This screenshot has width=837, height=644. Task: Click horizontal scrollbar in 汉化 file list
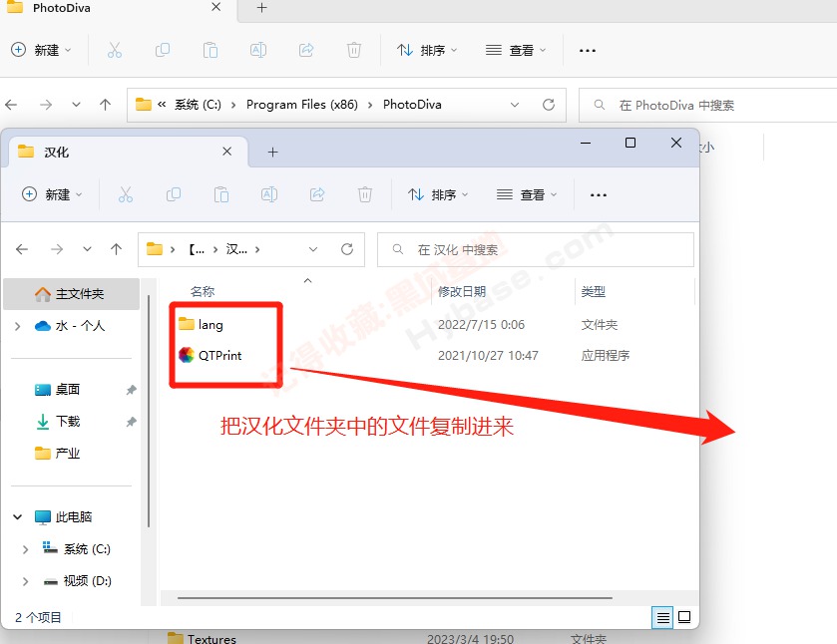pos(395,598)
